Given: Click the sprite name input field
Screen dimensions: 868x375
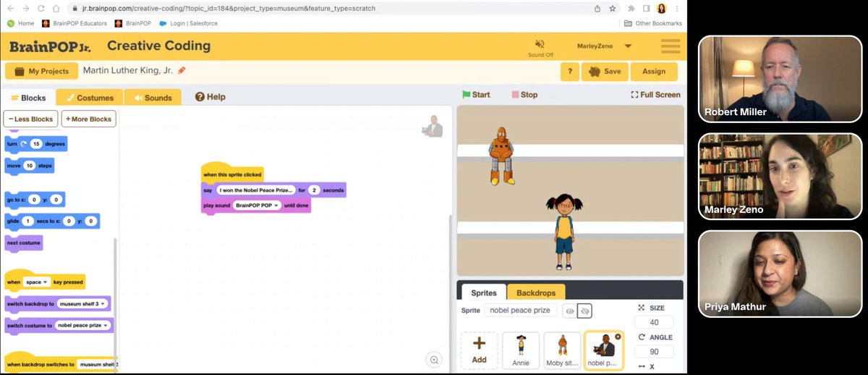Looking at the screenshot, I should tap(521, 311).
